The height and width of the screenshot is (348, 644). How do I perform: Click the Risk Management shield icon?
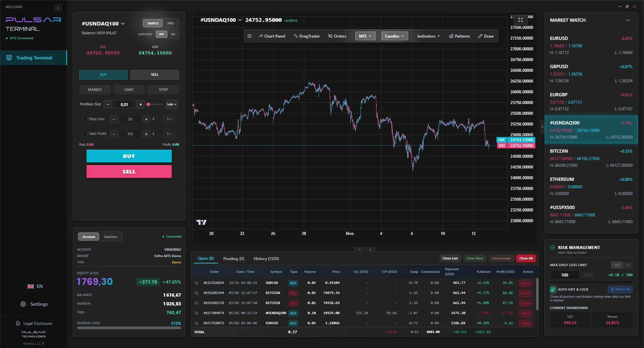pos(553,247)
